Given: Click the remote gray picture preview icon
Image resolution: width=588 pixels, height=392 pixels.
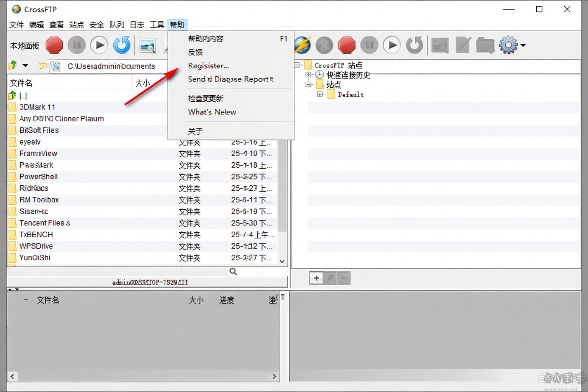Looking at the screenshot, I should coord(440,45).
